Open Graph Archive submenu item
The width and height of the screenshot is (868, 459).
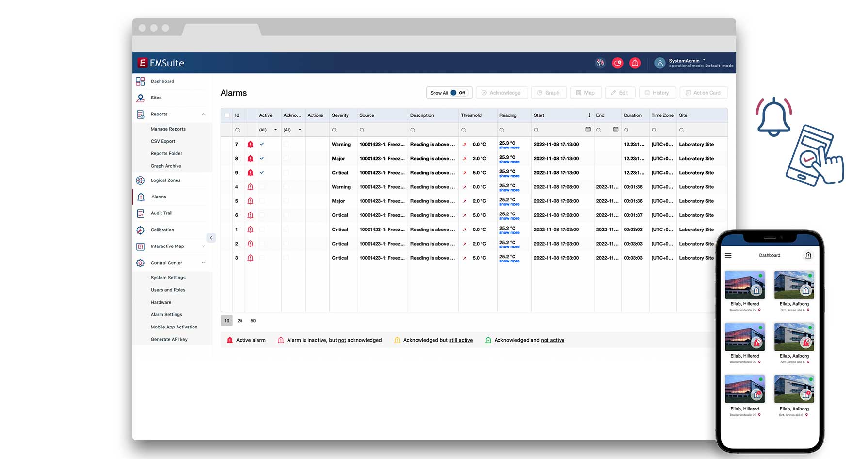coord(166,166)
